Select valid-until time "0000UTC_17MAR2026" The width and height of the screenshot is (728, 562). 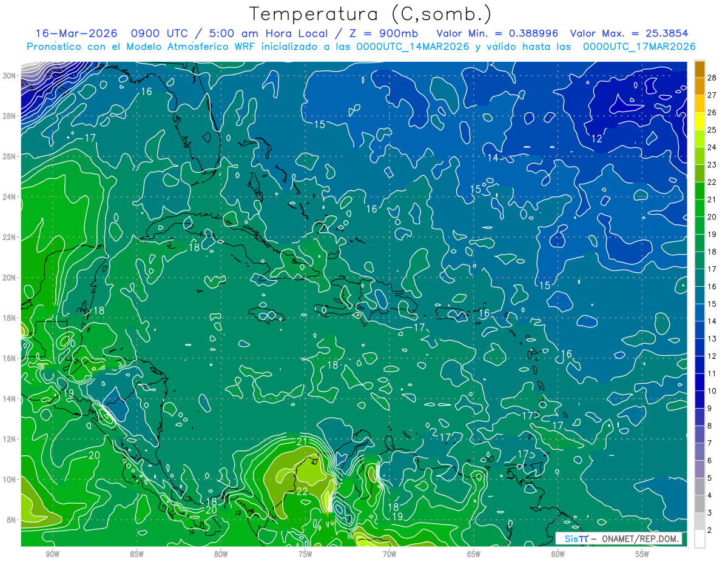639,47
